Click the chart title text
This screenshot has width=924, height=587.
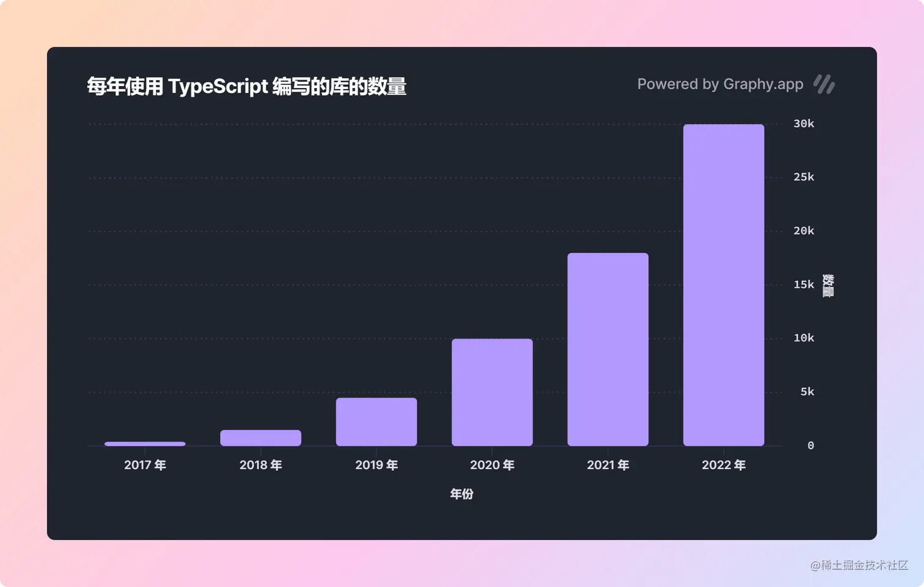tap(247, 86)
